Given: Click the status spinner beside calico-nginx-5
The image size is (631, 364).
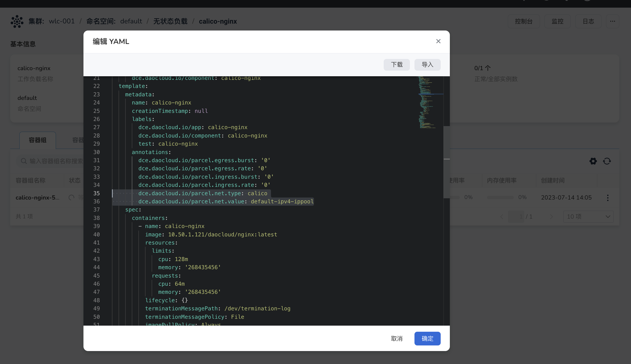Looking at the screenshot, I should click(x=71, y=198).
